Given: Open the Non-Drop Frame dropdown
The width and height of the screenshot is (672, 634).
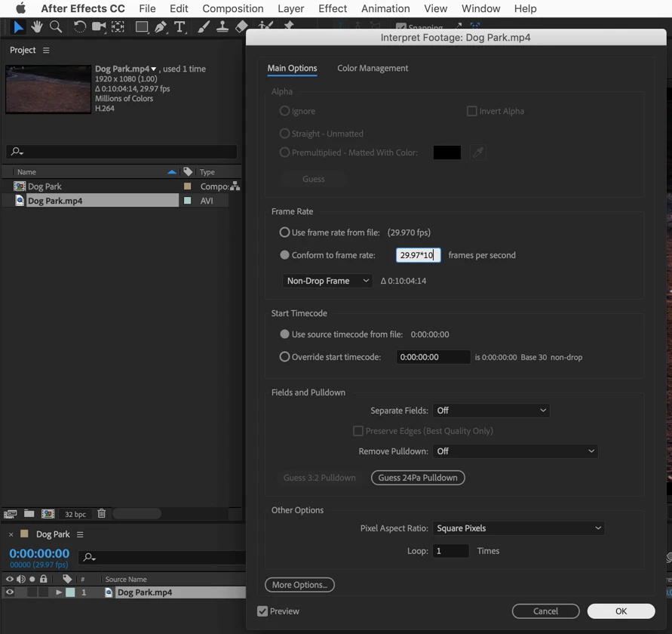Looking at the screenshot, I should (x=327, y=281).
